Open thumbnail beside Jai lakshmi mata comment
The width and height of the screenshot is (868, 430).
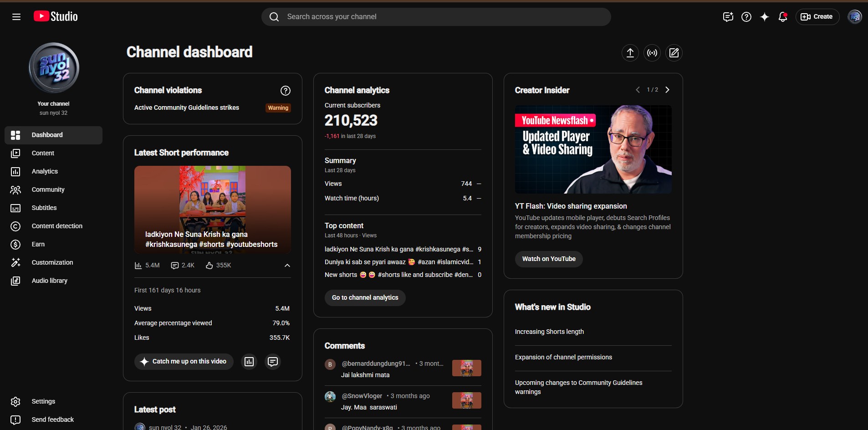click(467, 368)
